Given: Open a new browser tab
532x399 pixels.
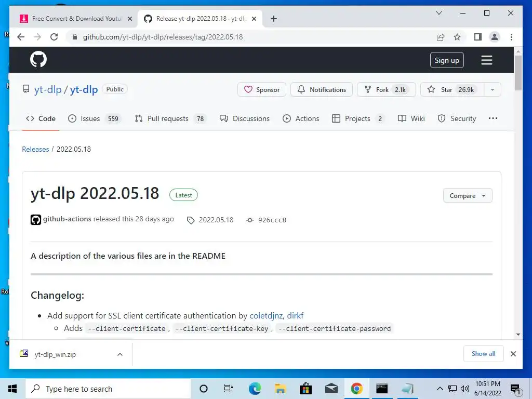Looking at the screenshot, I should click(274, 19).
